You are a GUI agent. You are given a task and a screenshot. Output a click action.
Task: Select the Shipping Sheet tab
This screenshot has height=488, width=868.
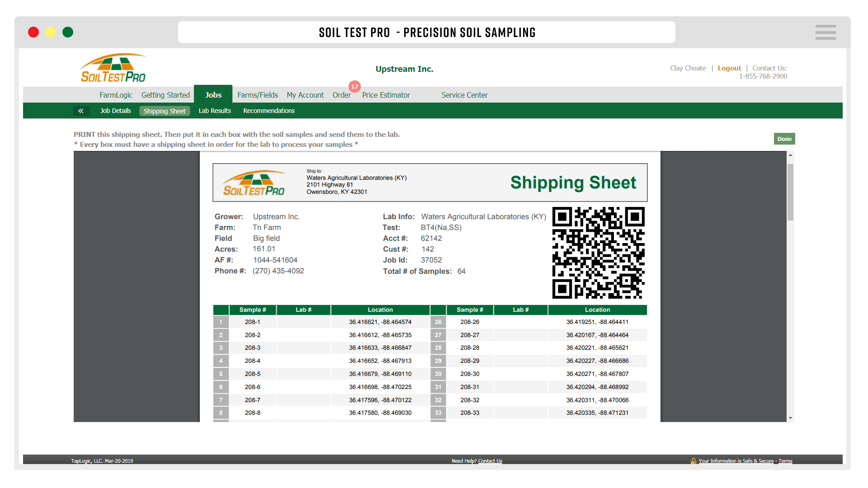pyautogui.click(x=165, y=110)
